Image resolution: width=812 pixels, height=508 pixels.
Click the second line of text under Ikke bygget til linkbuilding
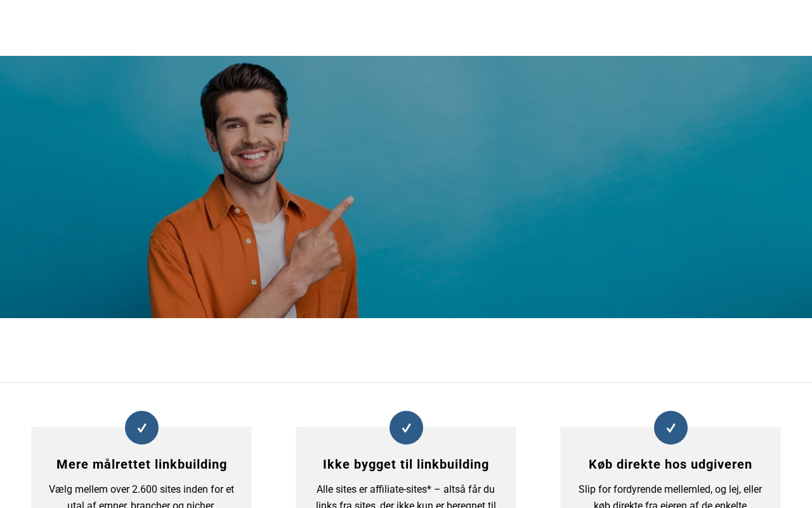tap(406, 505)
